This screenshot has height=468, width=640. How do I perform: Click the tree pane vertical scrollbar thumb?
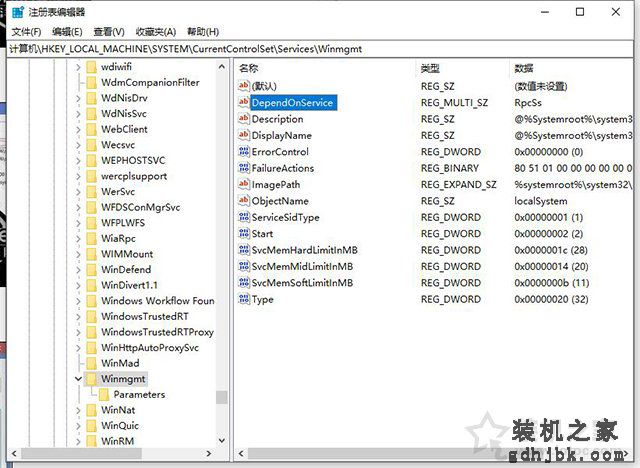222,397
